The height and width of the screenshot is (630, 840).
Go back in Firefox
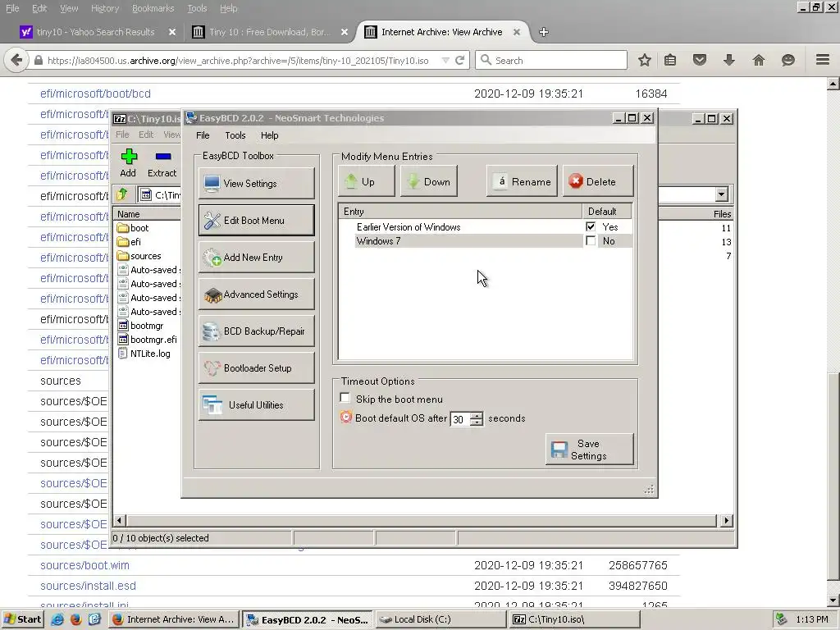pyautogui.click(x=16, y=60)
